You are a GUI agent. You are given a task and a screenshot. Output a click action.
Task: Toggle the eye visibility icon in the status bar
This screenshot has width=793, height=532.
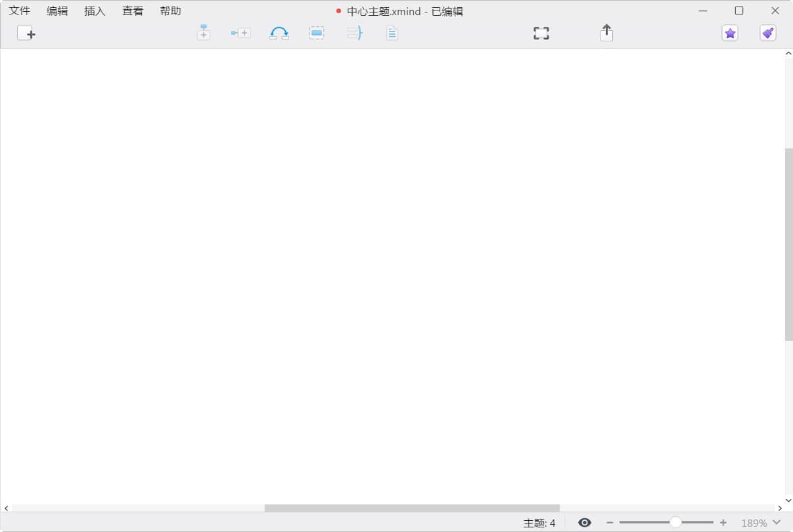tap(585, 523)
